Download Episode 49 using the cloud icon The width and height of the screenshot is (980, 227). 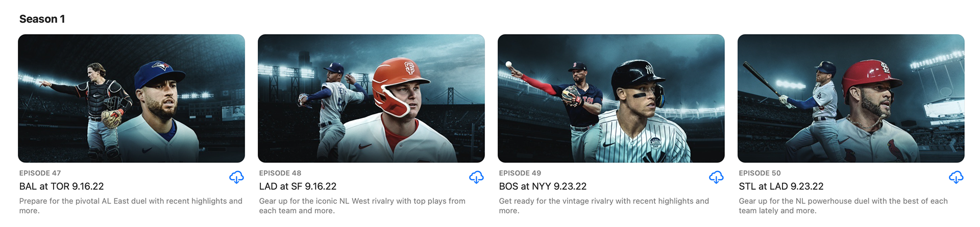716,178
